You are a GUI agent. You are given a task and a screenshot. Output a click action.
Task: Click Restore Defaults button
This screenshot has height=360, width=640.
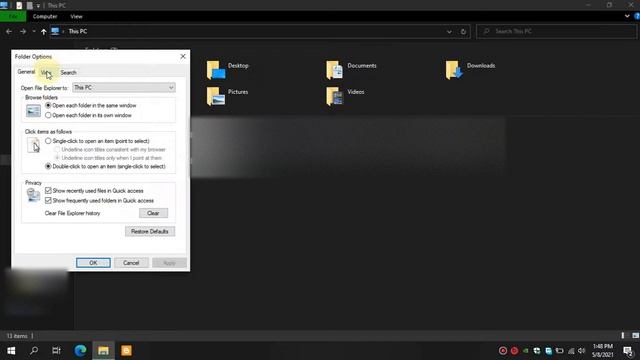point(150,231)
